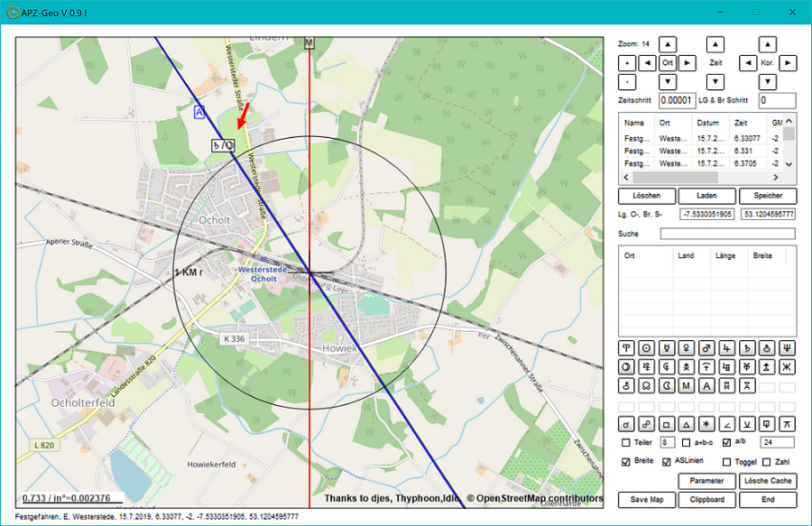The width and height of the screenshot is (812, 526).
Task: Move Ort down with the arrow below it
Action: click(x=668, y=82)
